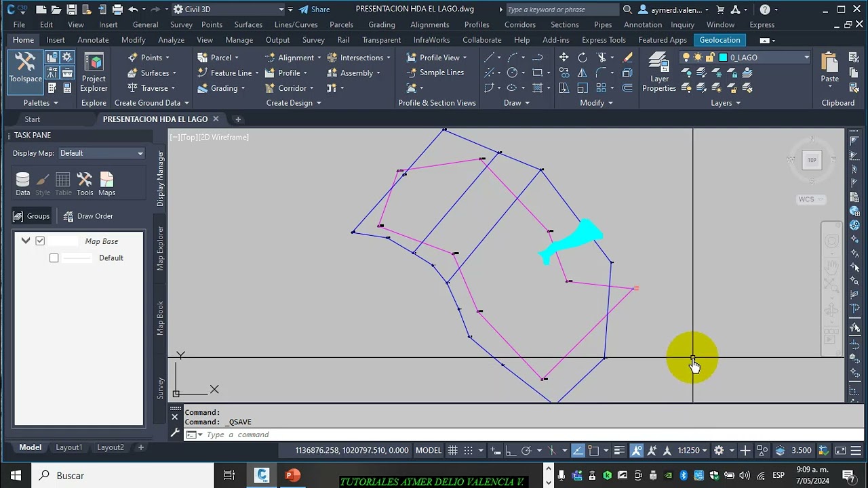Click the Top face of the ViewCube
Viewport: 868px width, 488px height.
(812, 160)
